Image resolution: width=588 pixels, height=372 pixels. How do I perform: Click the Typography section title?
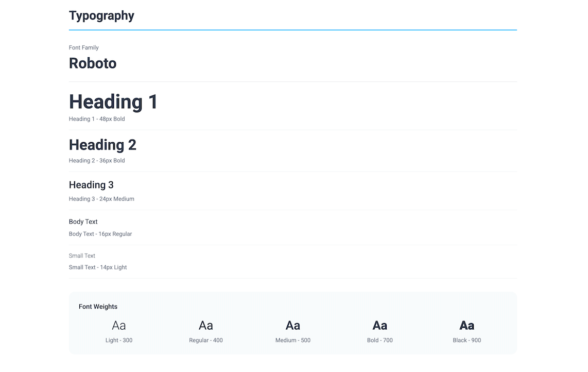click(101, 16)
